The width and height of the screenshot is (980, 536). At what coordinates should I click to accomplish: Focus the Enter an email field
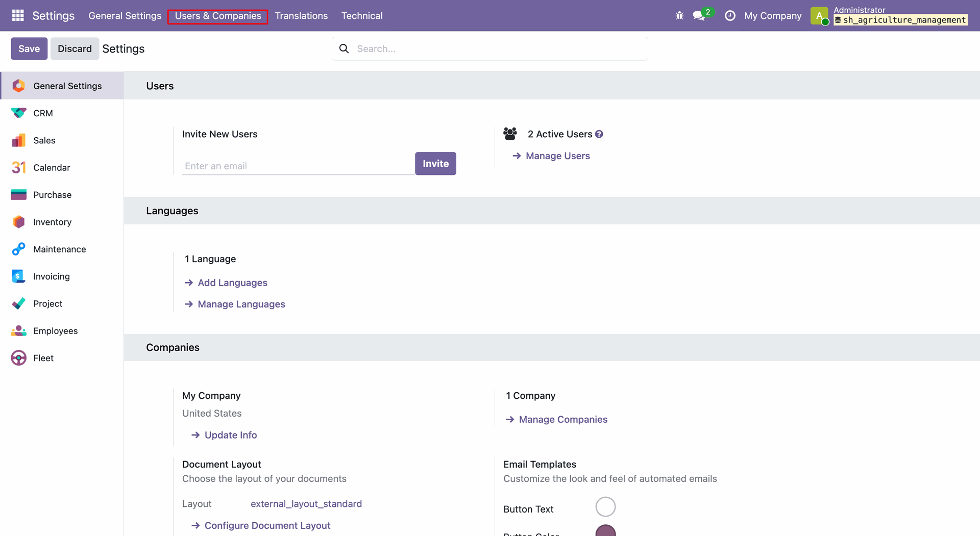299,166
